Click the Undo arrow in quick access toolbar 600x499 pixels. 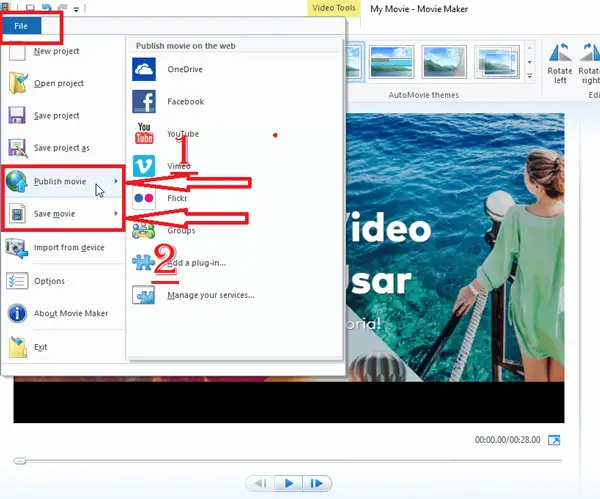click(47, 8)
